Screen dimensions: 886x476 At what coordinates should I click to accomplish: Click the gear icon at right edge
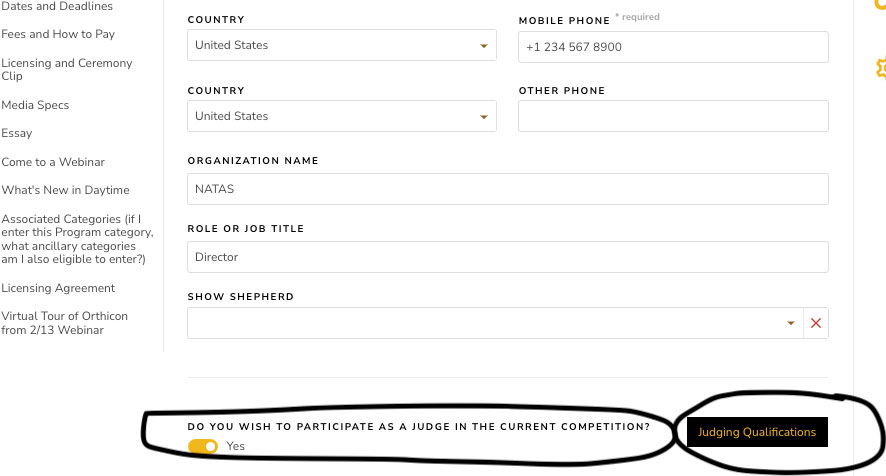click(881, 68)
